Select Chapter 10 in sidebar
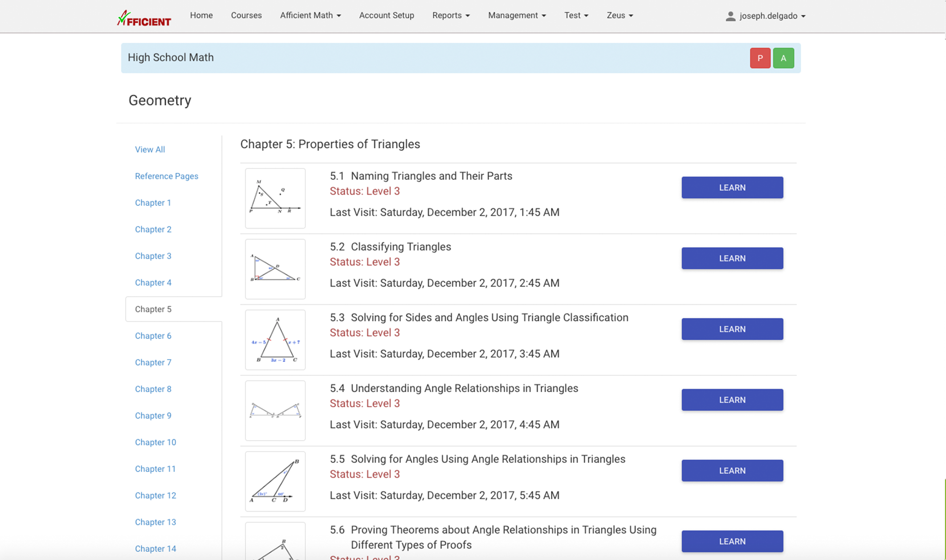This screenshot has width=946, height=560. pos(156,442)
